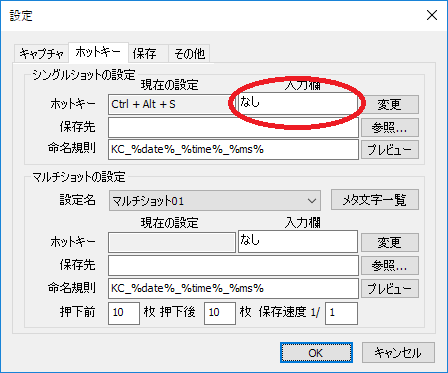Click the キャンセル button
448x373 pixels.
(398, 353)
